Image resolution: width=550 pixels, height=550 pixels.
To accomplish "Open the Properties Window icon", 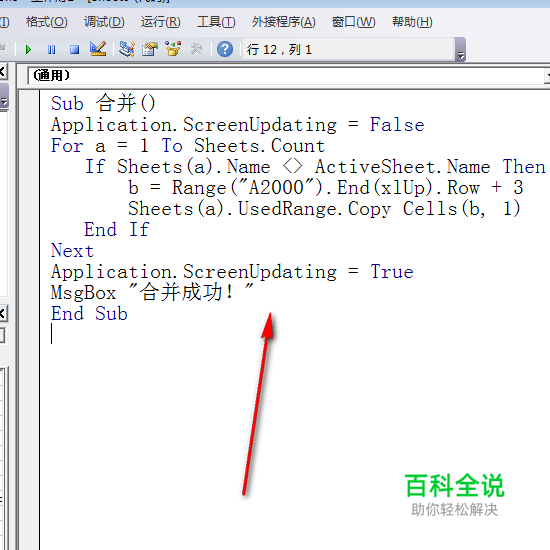I will pos(150,49).
